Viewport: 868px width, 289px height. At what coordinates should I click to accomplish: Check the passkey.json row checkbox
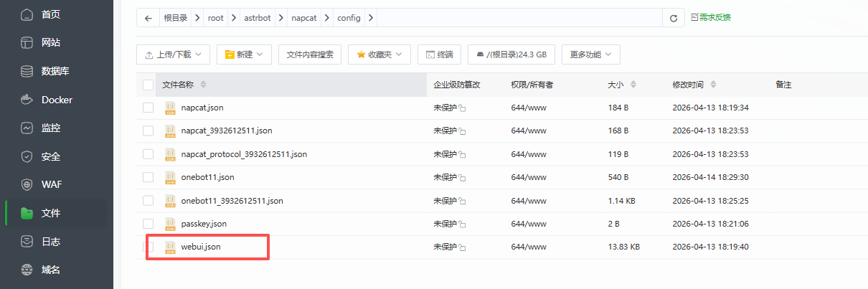[148, 224]
